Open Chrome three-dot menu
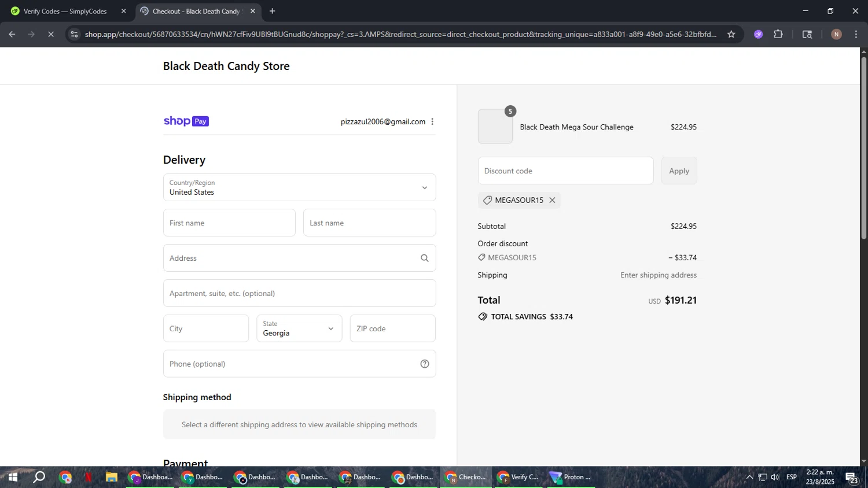This screenshot has width=868, height=488. 856,34
